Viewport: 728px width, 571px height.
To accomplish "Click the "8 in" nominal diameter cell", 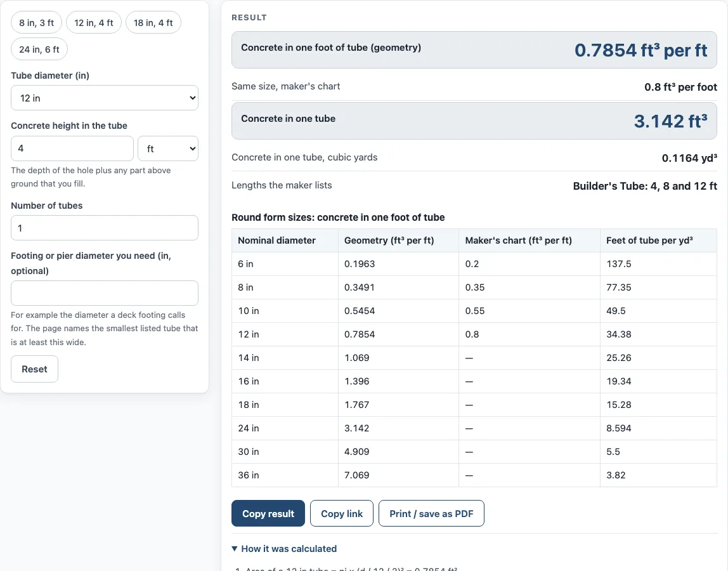I will click(x=285, y=287).
